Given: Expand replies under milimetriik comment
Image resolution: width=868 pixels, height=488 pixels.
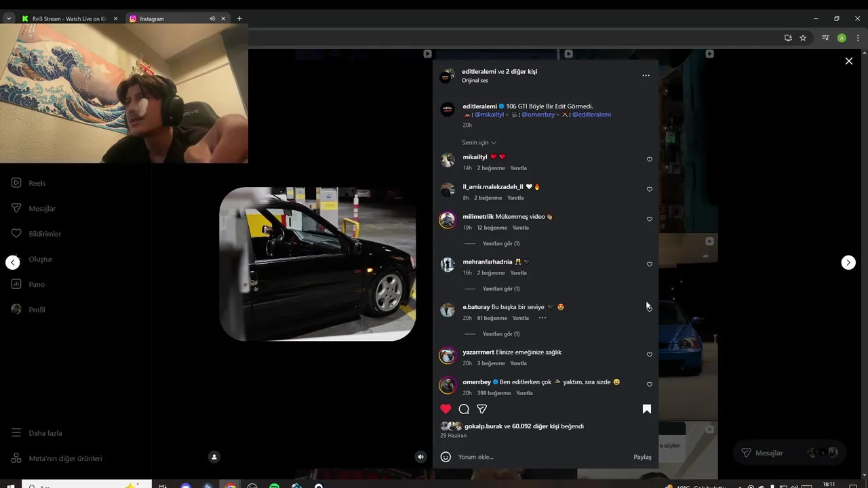Looking at the screenshot, I should 500,243.
